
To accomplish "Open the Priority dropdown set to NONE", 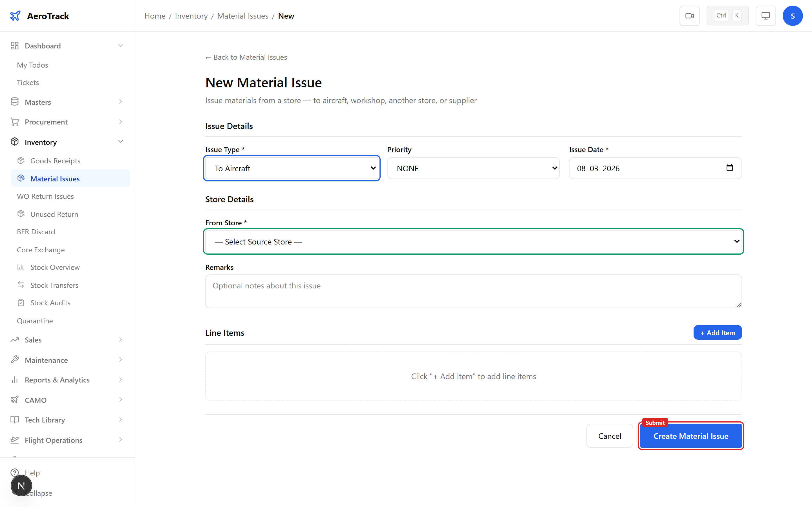I will (x=473, y=168).
